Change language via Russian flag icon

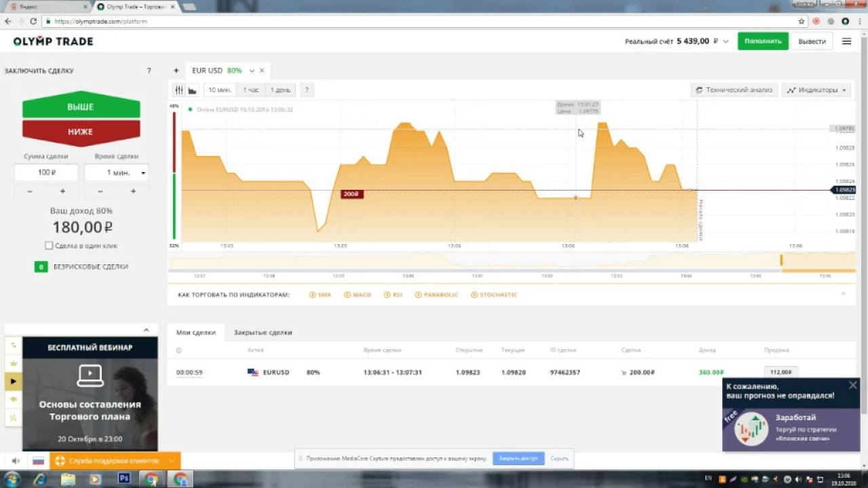pyautogui.click(x=39, y=461)
